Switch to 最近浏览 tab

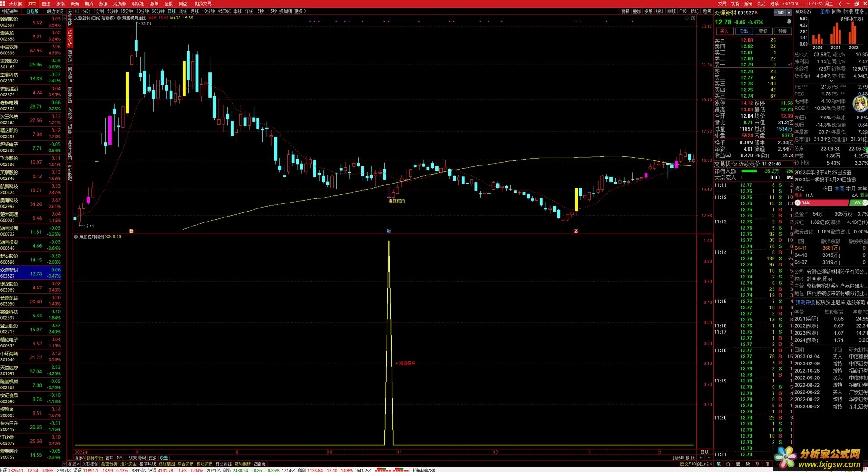(x=55, y=11)
